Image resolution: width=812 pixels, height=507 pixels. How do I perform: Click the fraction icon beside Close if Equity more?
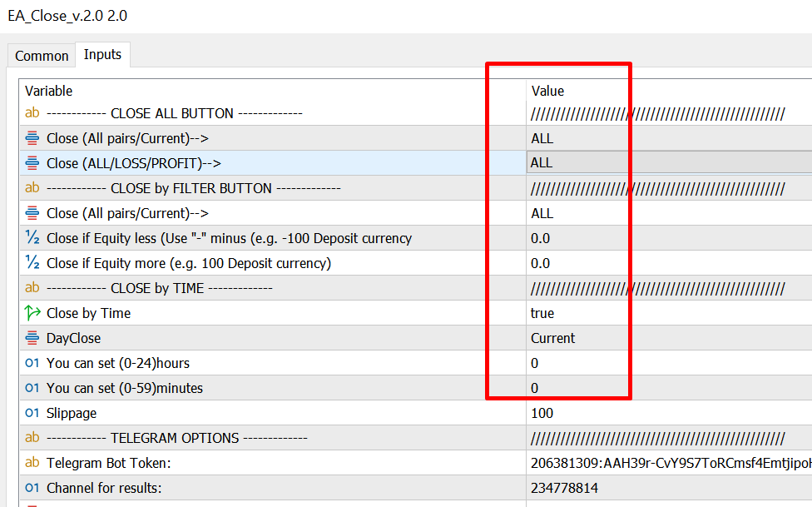[32, 262]
